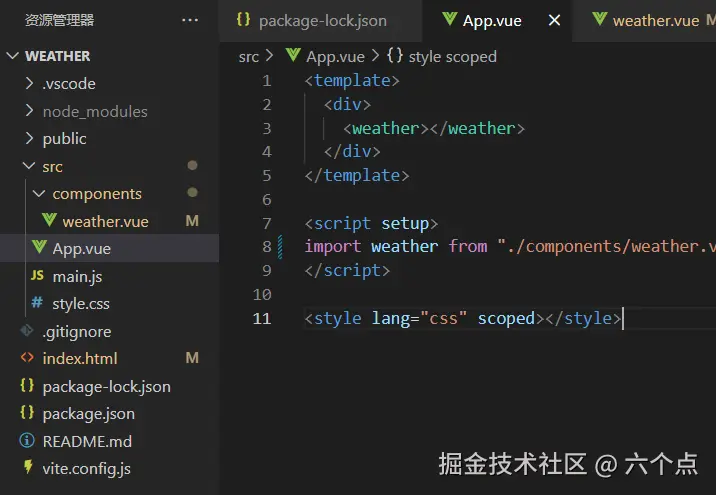Click the Vue icon beside App.vue in tree
This screenshot has width=716, height=495.
click(39, 247)
